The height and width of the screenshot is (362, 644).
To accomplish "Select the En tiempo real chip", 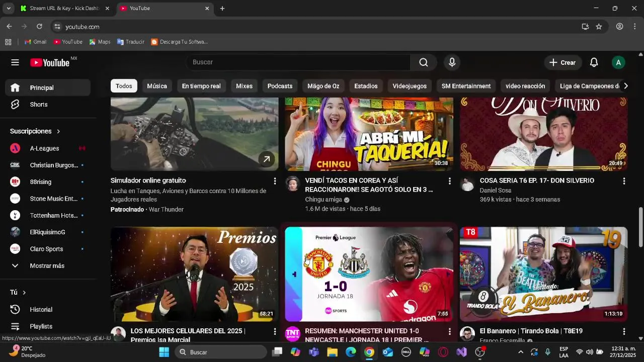I will (x=201, y=86).
